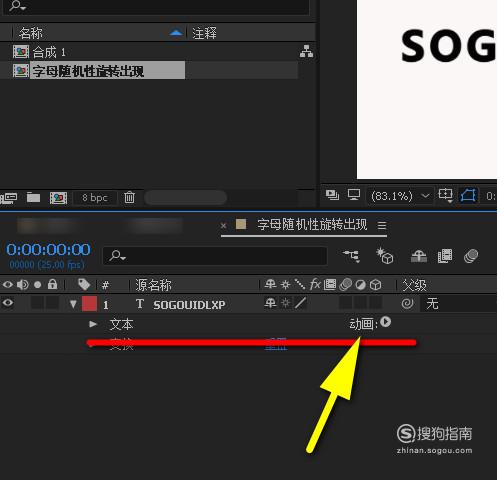
Task: Click the shy switch column header icon
Action: 270,284
